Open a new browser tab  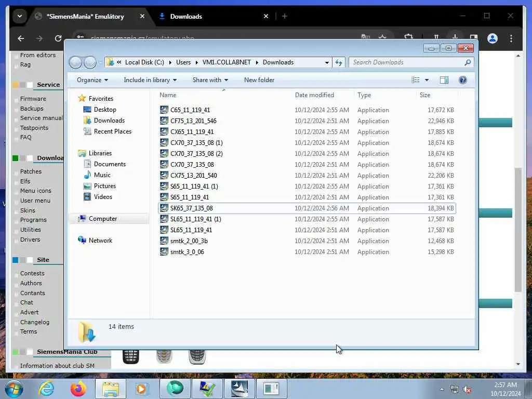(x=285, y=16)
